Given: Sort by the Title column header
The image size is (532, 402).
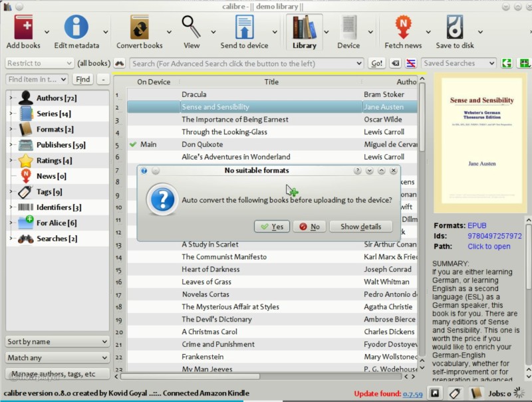Looking at the screenshot, I should [271, 82].
